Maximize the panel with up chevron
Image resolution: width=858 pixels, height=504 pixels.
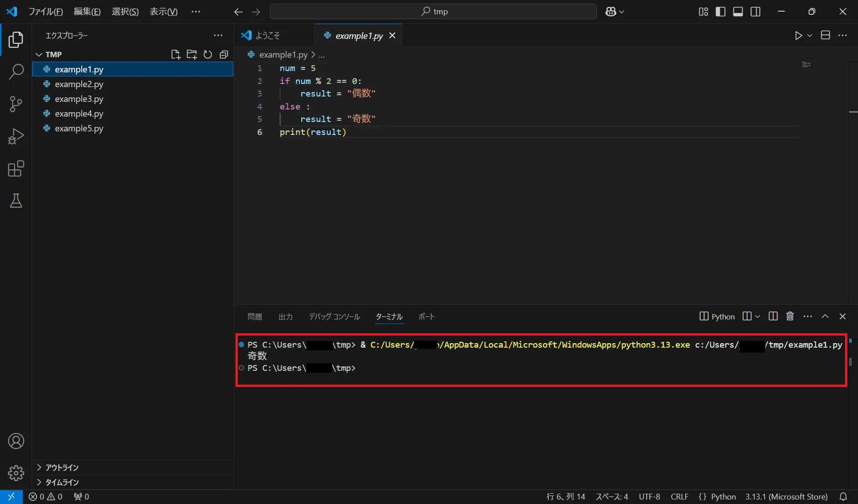pyautogui.click(x=825, y=316)
